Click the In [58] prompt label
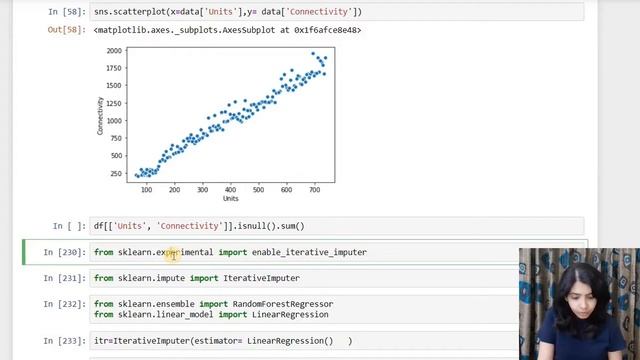The height and width of the screenshot is (360, 640). 67,12
